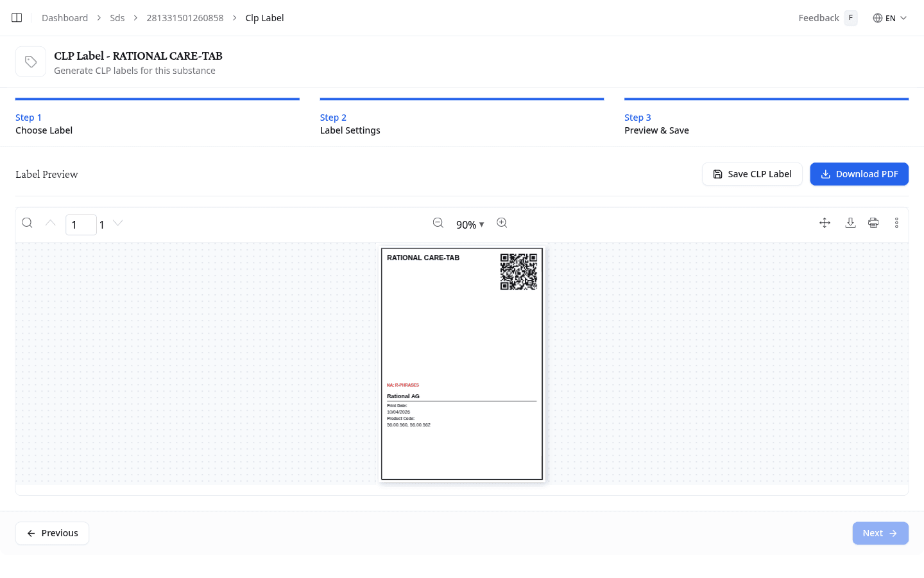This screenshot has width=924, height=578.
Task: Click the QR code on the label preview
Action: 518,271
